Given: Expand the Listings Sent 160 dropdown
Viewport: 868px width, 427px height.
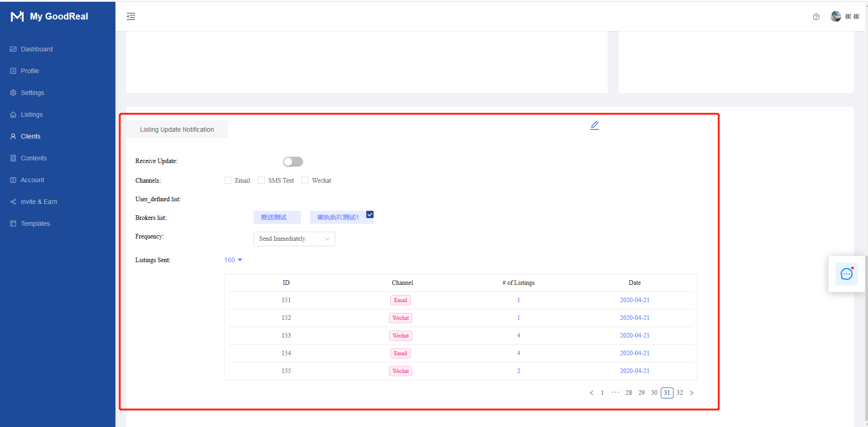Looking at the screenshot, I should click(x=233, y=260).
